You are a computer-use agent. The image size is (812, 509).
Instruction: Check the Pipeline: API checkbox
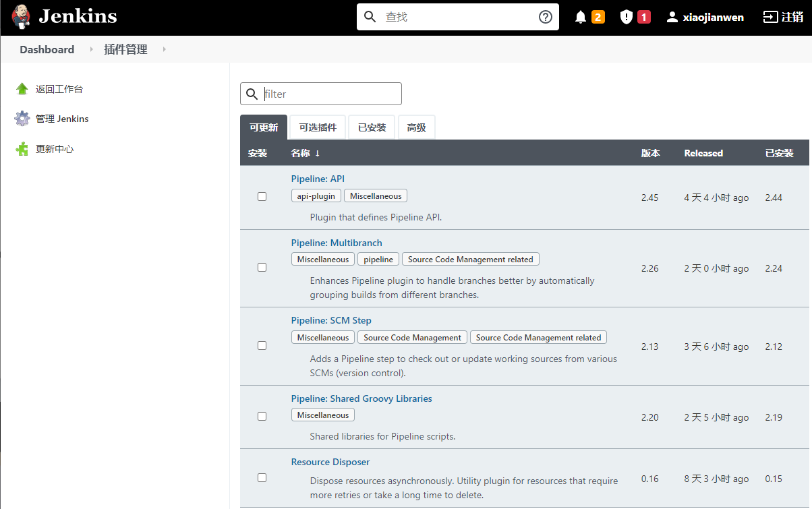pyautogui.click(x=262, y=196)
